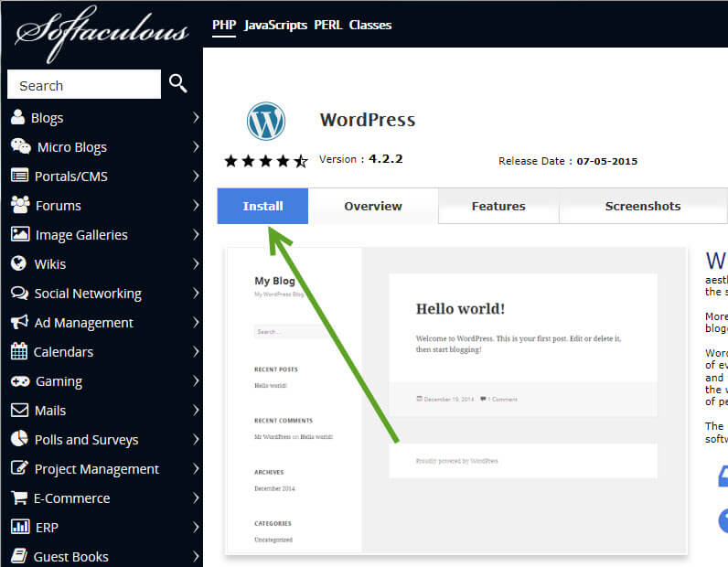Expand the Calendars category chevron
This screenshot has height=567, width=728.
tap(196, 351)
